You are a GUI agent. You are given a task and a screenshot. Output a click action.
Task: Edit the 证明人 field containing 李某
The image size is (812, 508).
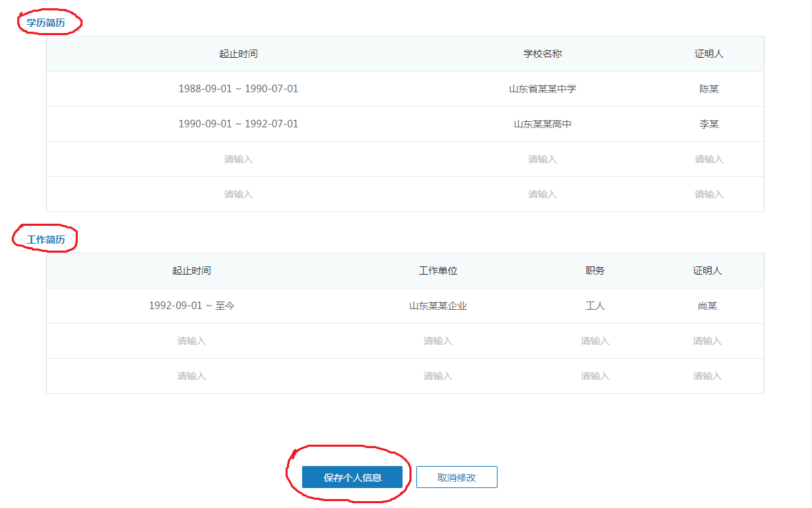coord(708,124)
